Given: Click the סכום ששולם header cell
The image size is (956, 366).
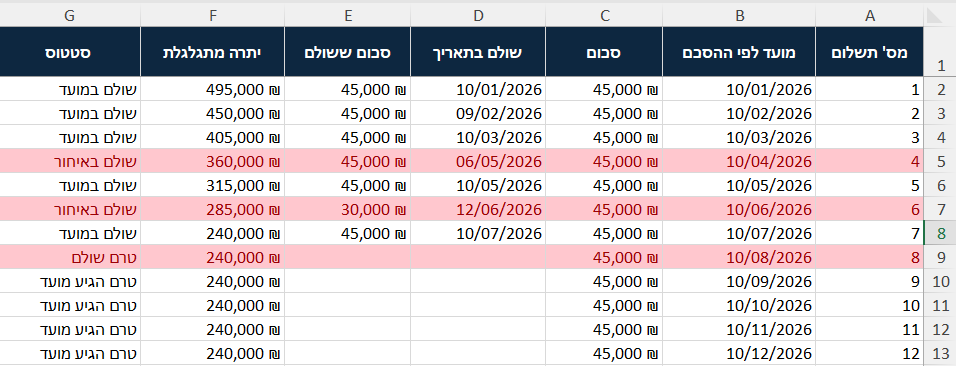Looking at the screenshot, I should click(348, 52).
